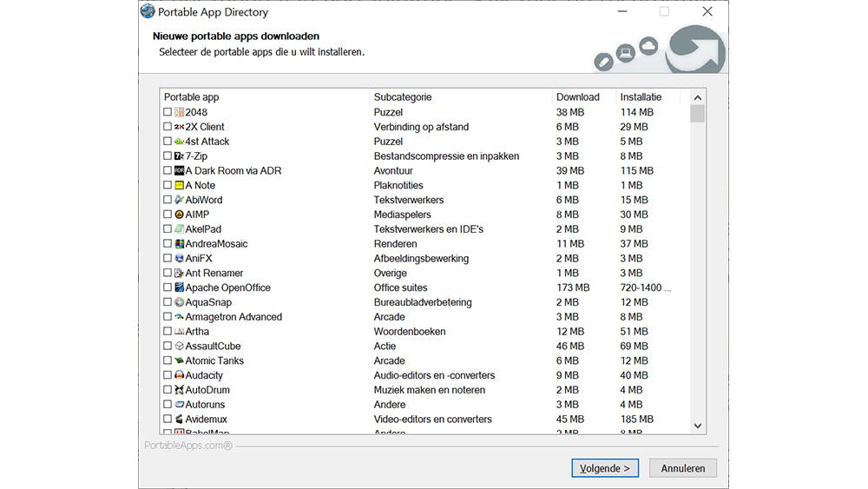The width and height of the screenshot is (868, 489).
Task: Click the Annuleren button
Action: coord(683,468)
